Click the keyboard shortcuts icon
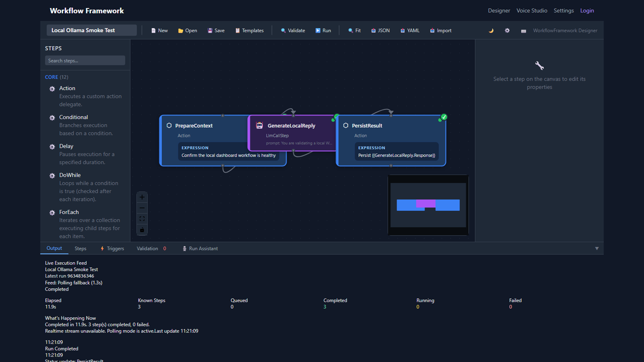Screen dimensions: 644x362 click(523, 31)
